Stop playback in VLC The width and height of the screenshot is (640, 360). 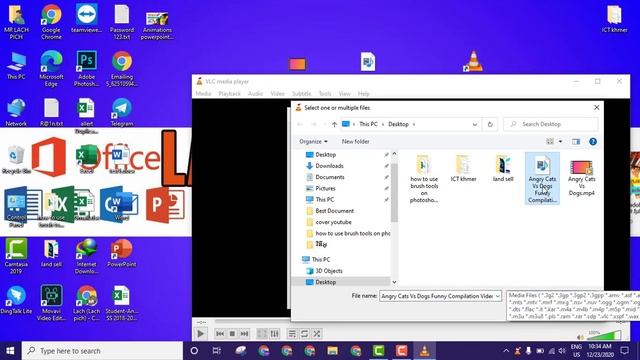pos(232,333)
